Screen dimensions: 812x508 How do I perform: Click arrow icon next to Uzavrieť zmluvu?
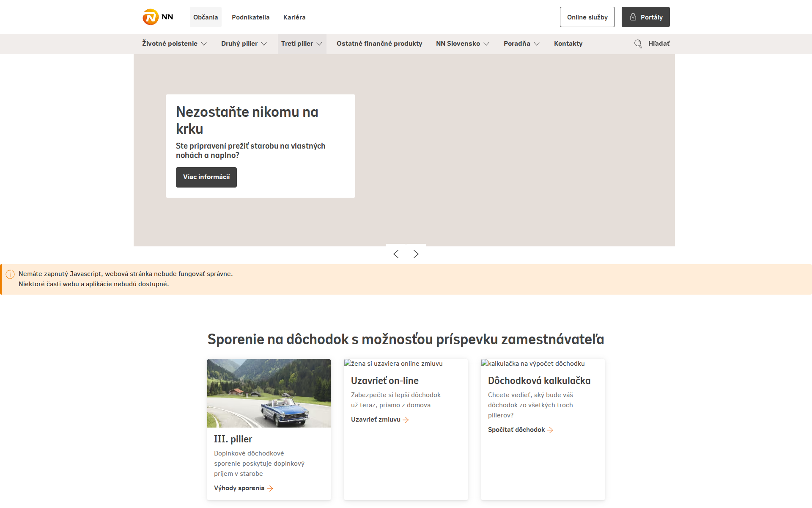[x=406, y=420]
